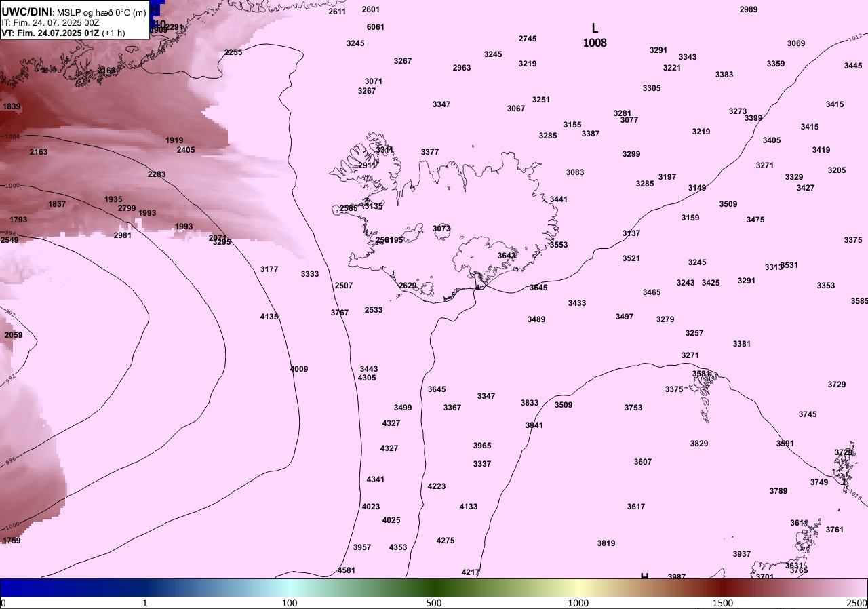Click the height value 3937
The image size is (868, 609).
coord(742,554)
